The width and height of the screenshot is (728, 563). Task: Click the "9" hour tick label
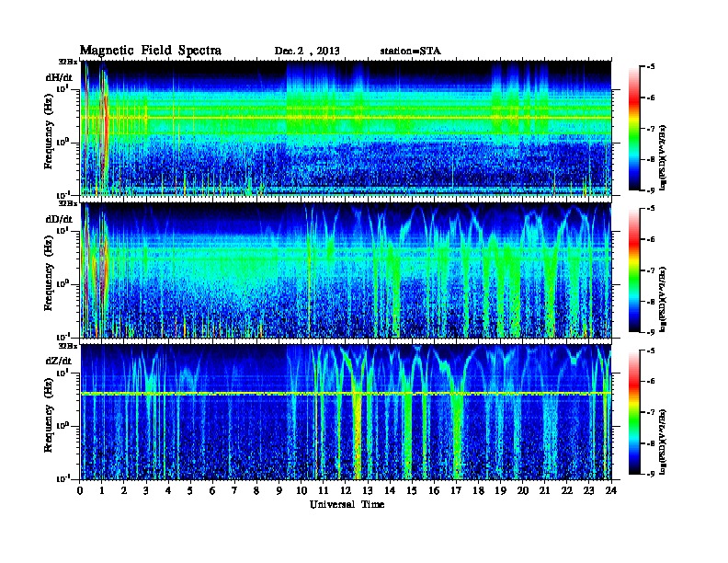(x=279, y=491)
